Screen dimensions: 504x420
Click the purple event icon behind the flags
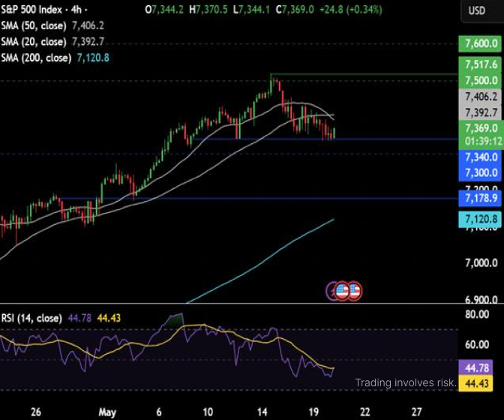(x=331, y=291)
